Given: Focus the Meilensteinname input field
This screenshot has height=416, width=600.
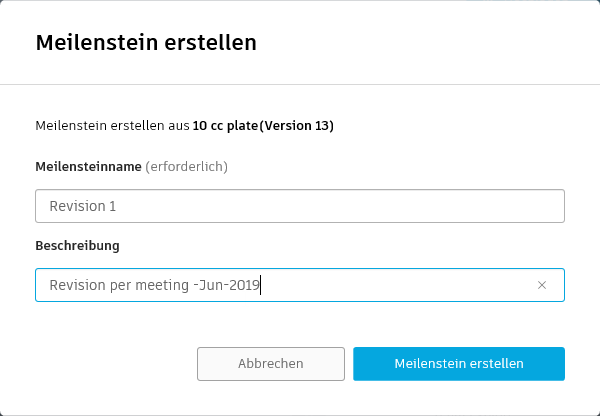Looking at the screenshot, I should click(x=300, y=207).
